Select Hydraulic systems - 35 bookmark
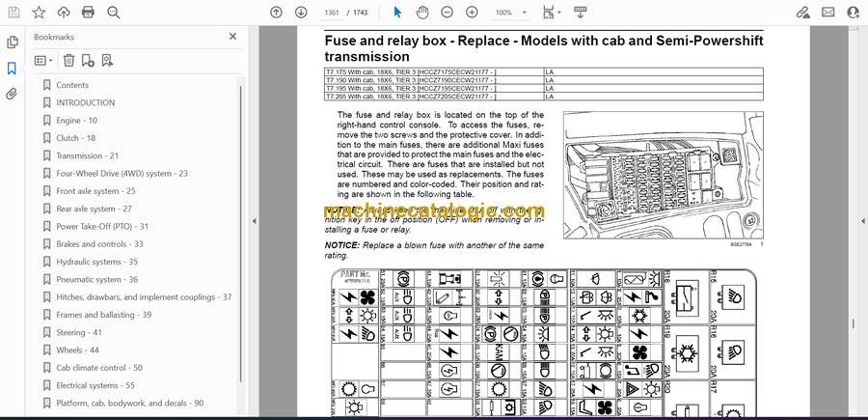868x420 pixels. 96,262
